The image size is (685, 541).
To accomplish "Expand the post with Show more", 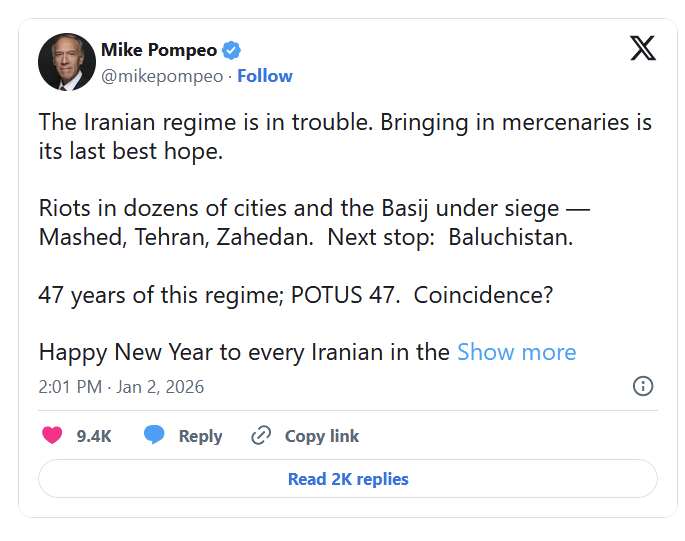I will [x=516, y=352].
